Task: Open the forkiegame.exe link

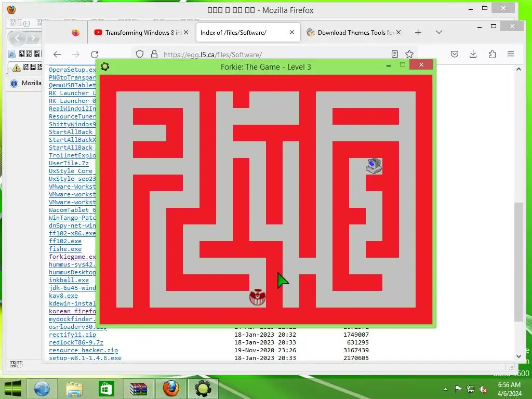Action: point(72,257)
